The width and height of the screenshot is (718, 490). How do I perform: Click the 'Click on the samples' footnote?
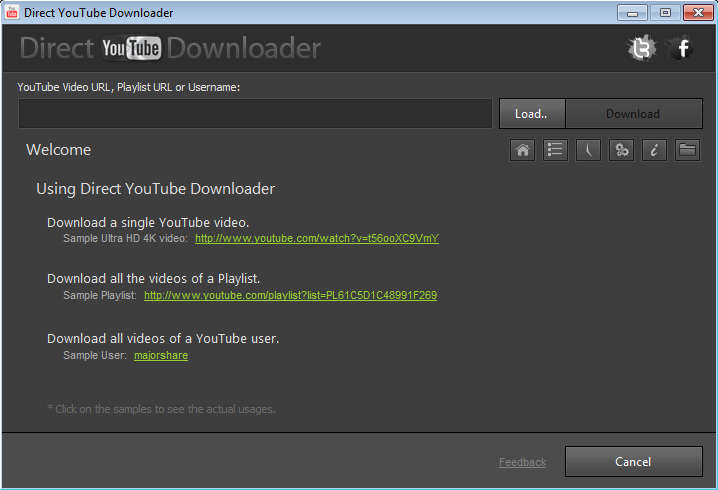(162, 409)
